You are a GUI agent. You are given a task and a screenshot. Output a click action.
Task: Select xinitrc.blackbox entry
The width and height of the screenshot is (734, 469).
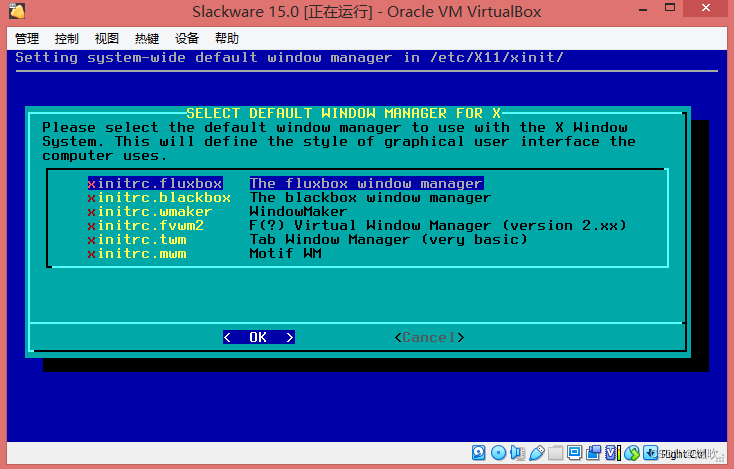click(159, 197)
